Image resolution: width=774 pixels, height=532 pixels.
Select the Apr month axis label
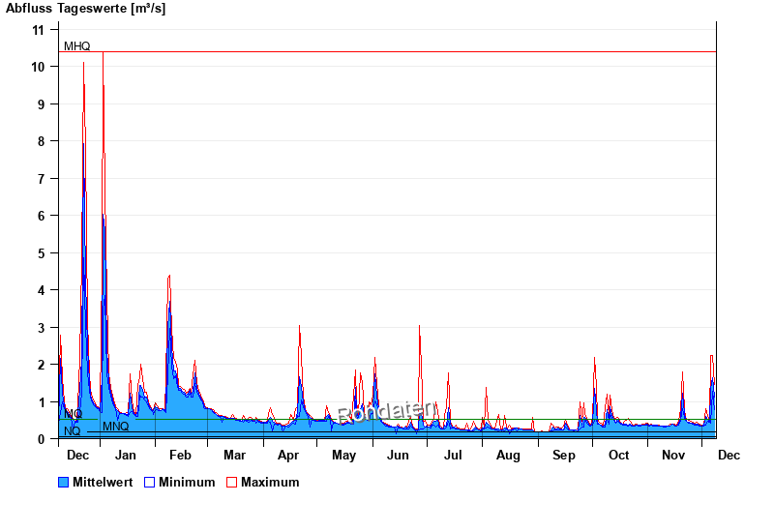[288, 455]
